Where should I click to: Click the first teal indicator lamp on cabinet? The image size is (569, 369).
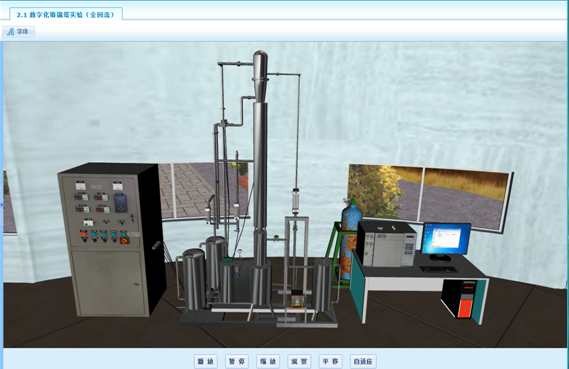tap(94, 234)
